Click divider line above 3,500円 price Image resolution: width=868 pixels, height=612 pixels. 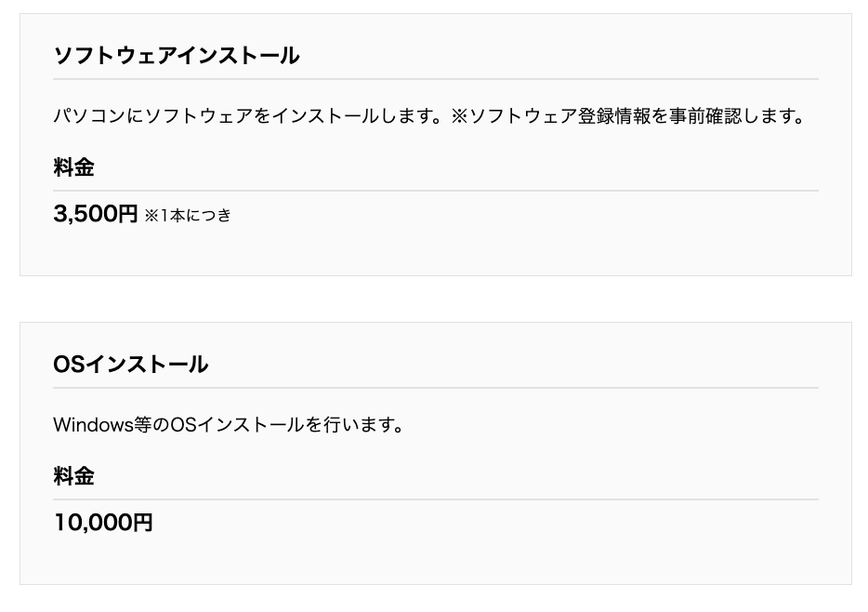point(436,191)
